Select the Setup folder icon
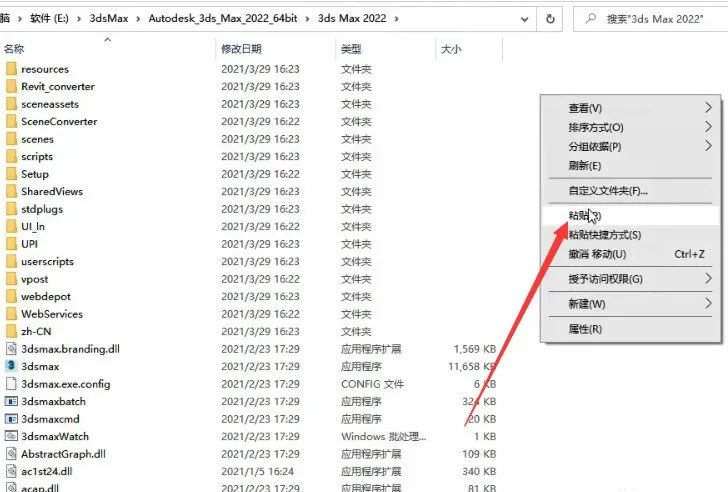The image size is (728, 492). coord(11,174)
